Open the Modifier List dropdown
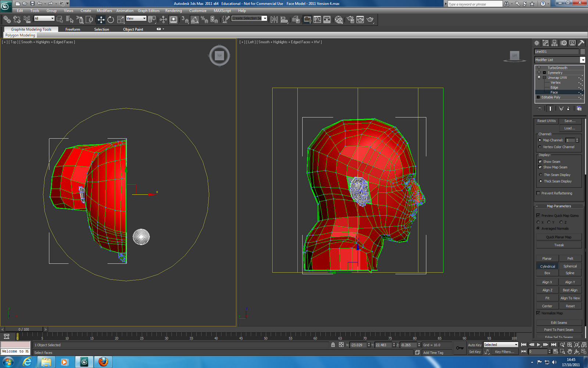Viewport: 588px width, 368px height. pos(582,60)
